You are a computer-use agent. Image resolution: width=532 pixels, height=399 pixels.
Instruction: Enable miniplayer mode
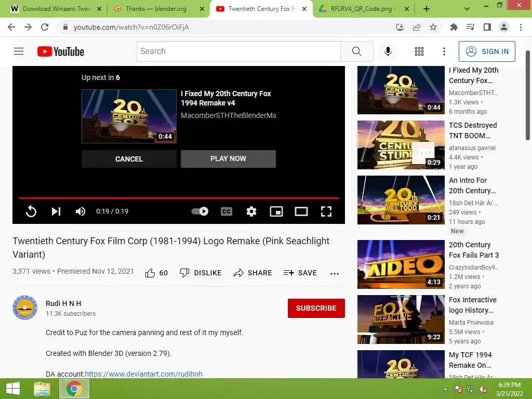pyautogui.click(x=276, y=211)
